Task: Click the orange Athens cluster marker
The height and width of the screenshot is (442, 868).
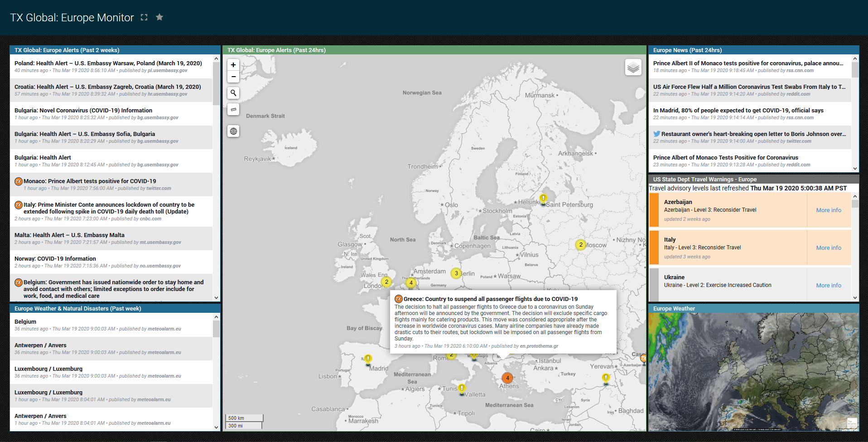Action: 507,378
